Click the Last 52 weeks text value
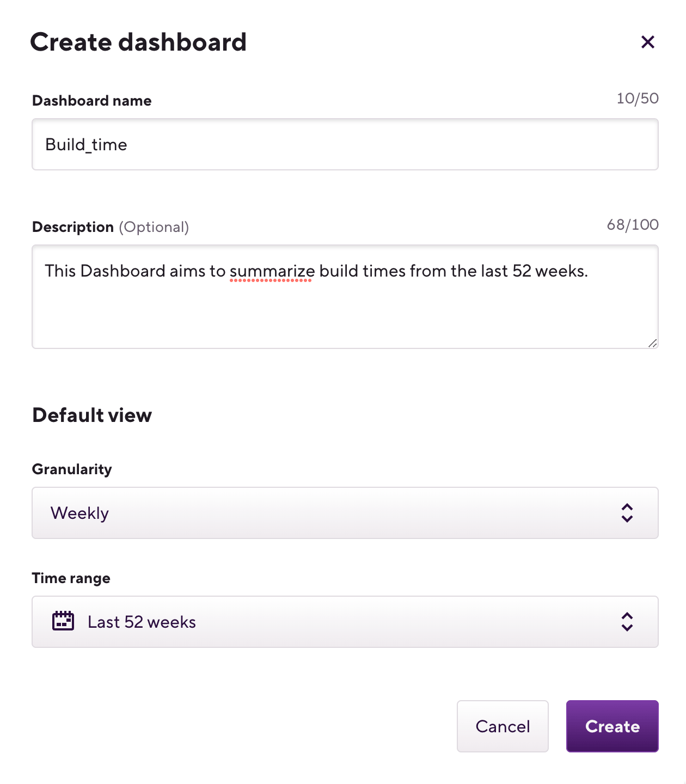686x784 pixels. pyautogui.click(x=141, y=621)
